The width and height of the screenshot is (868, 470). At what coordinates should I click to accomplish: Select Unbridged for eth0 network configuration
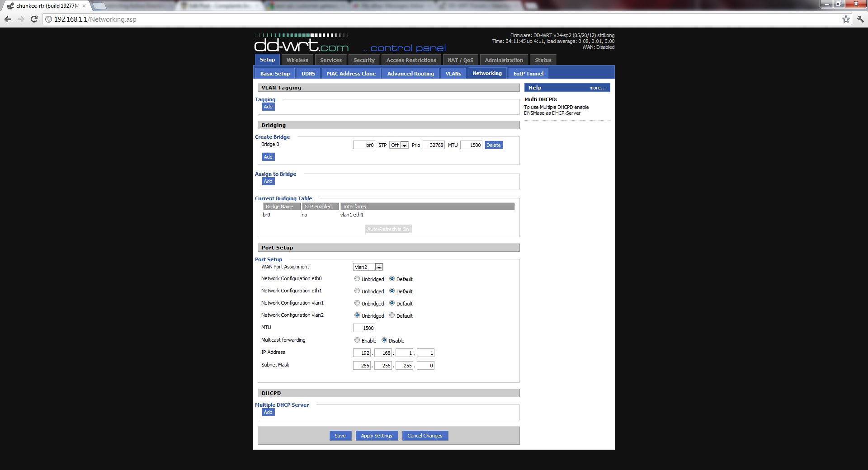(357, 279)
